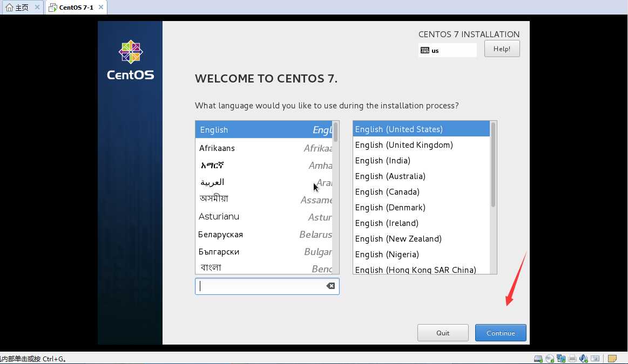Select Afrikaans in the language list

coord(264,148)
